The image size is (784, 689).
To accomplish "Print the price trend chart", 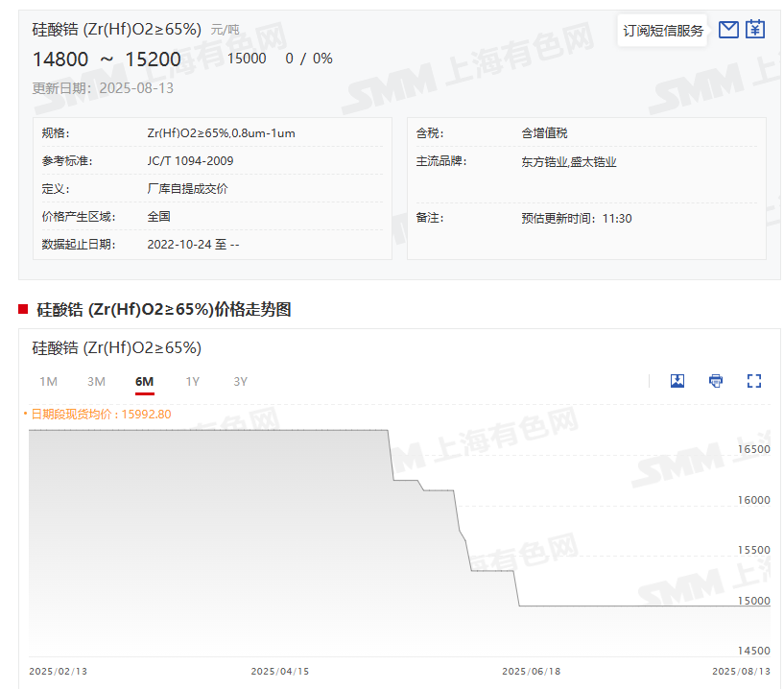I will coord(716,381).
